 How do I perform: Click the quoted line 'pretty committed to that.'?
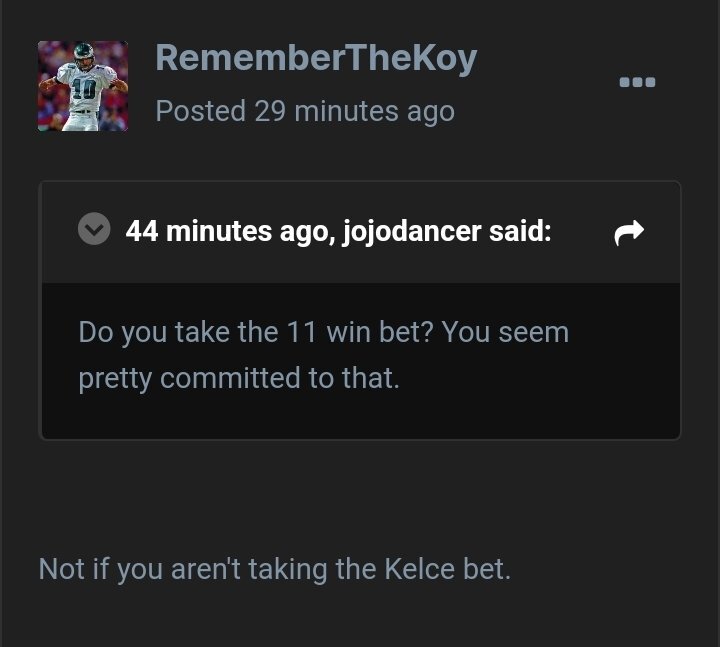239,378
